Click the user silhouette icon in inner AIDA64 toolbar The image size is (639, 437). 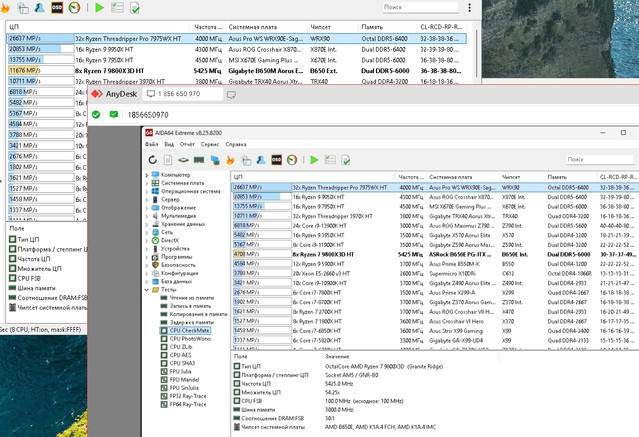pos(261,160)
